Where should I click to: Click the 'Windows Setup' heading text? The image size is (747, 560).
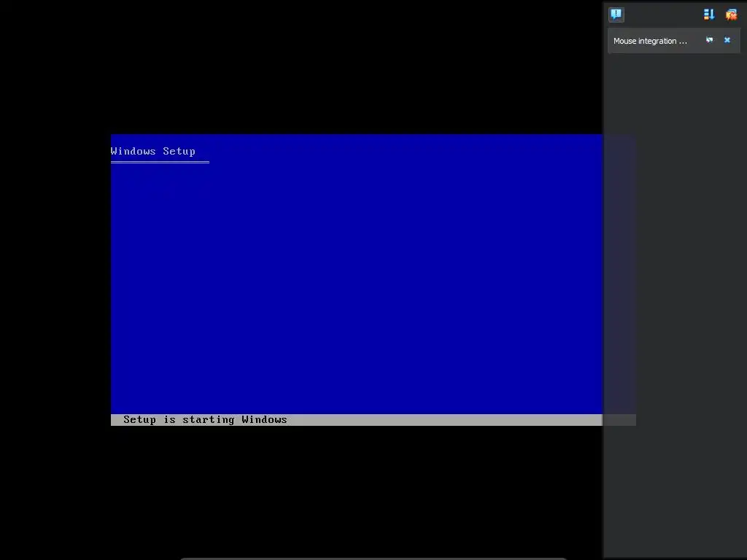pyautogui.click(x=153, y=151)
